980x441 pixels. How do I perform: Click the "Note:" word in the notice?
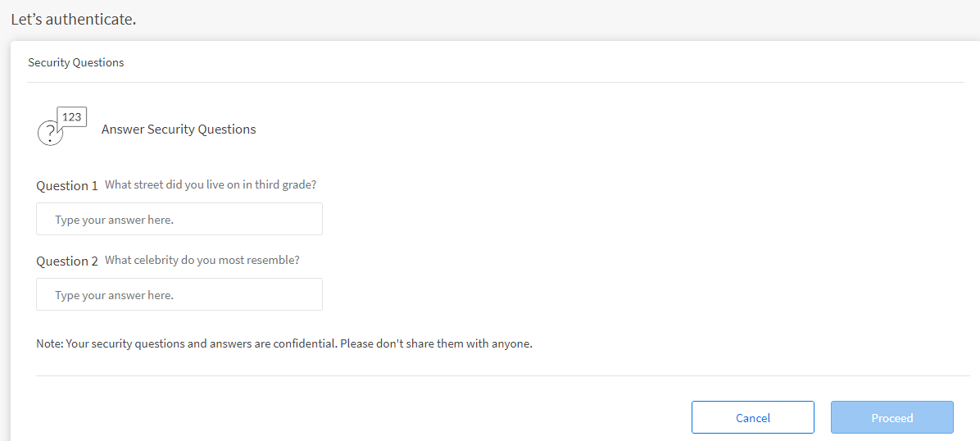coord(49,344)
